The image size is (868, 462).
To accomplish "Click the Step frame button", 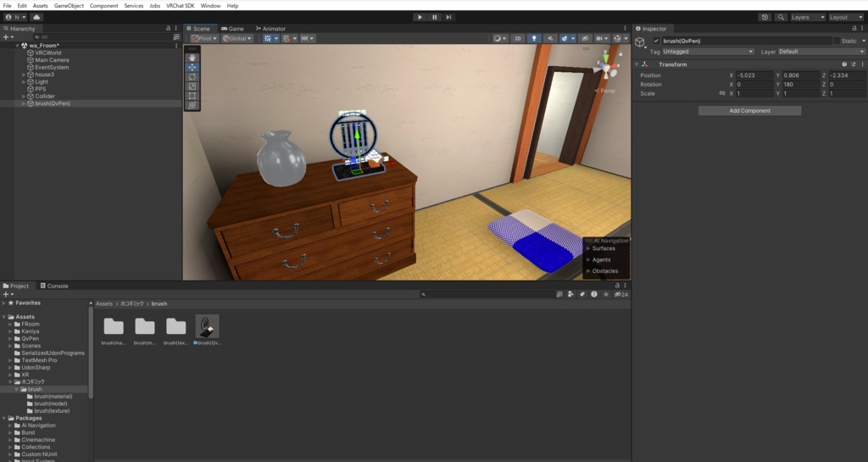I will [449, 17].
